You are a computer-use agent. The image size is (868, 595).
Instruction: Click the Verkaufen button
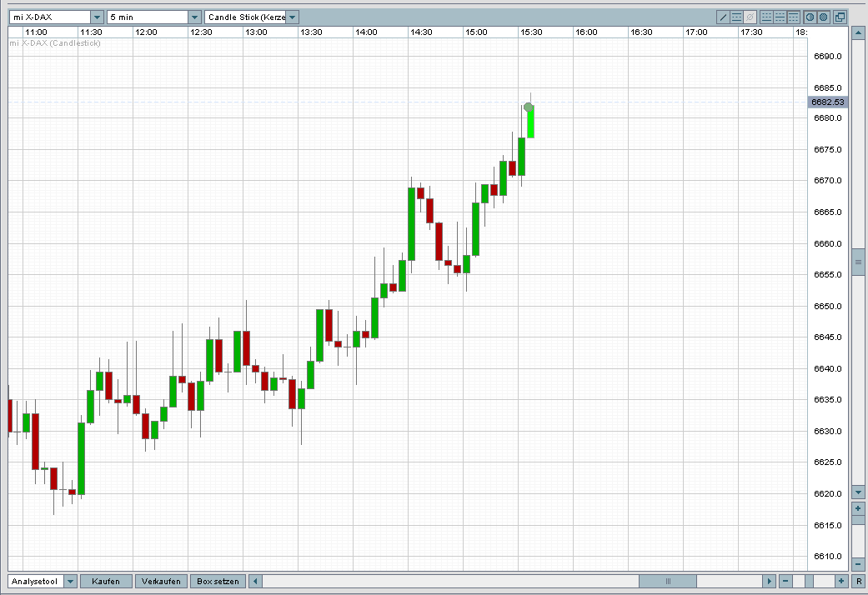[x=161, y=581]
